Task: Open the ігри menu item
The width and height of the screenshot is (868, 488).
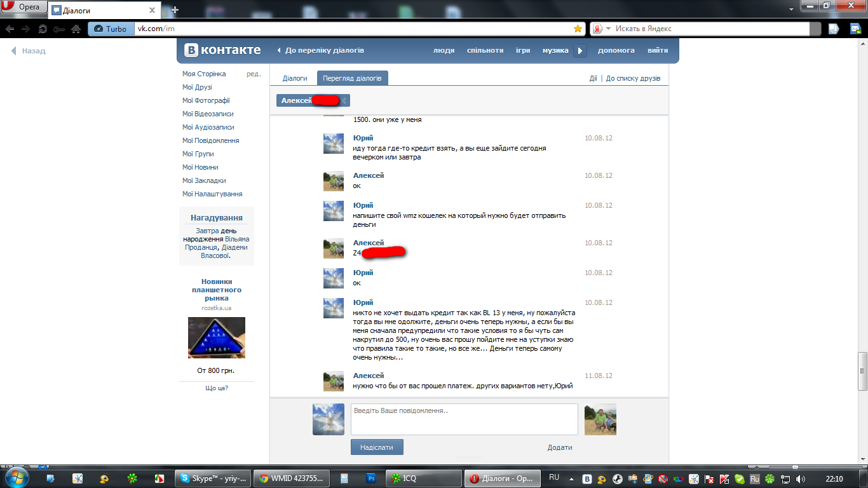Action: pos(523,50)
